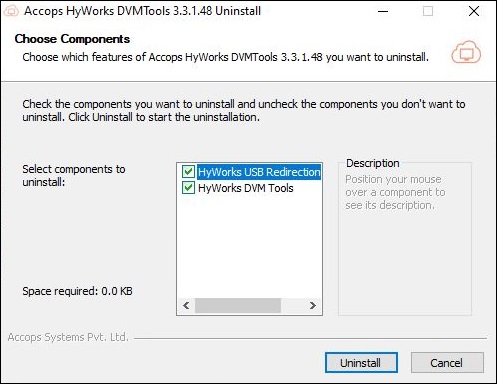Click the scrollbar track right of the thumb
Screen dimensions: 497x384
(293, 305)
